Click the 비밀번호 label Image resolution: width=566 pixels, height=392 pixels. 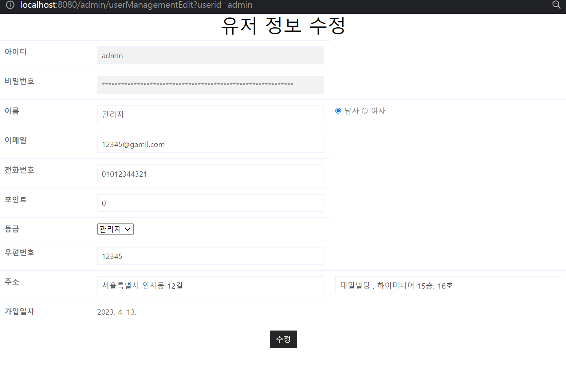[x=20, y=81]
